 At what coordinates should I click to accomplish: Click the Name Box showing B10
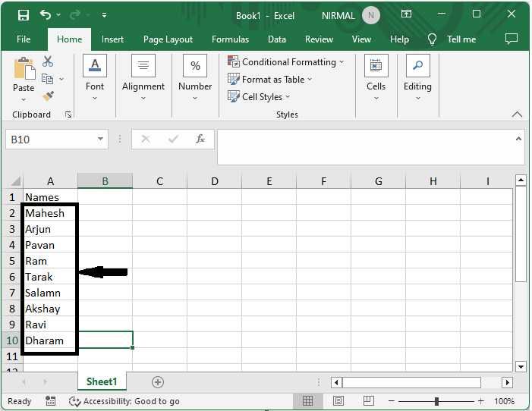point(51,140)
